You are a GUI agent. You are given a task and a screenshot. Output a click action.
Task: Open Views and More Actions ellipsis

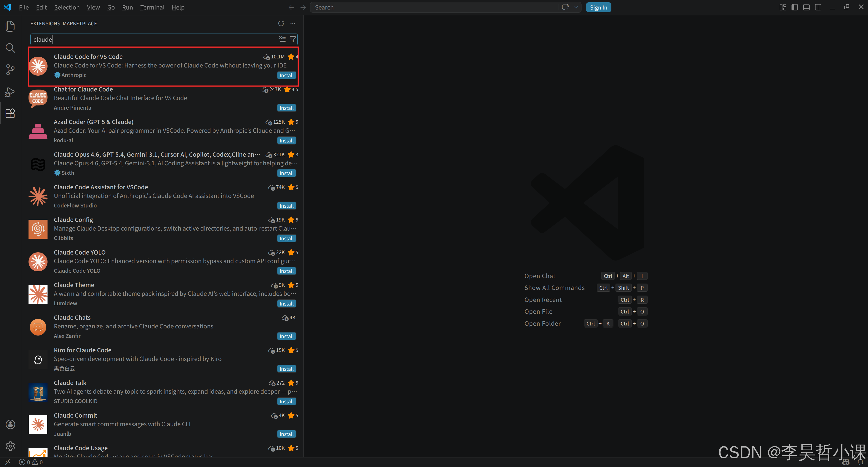(x=293, y=23)
